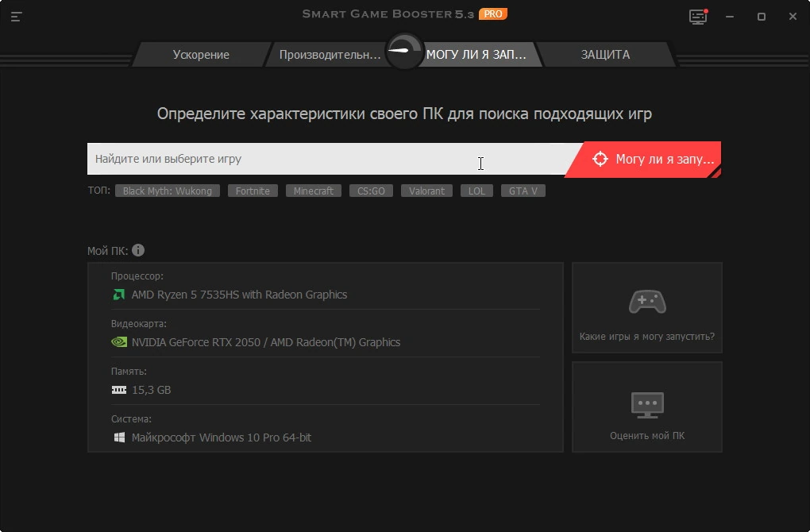
Task: Click the orange PRO badge
Action: [493, 14]
